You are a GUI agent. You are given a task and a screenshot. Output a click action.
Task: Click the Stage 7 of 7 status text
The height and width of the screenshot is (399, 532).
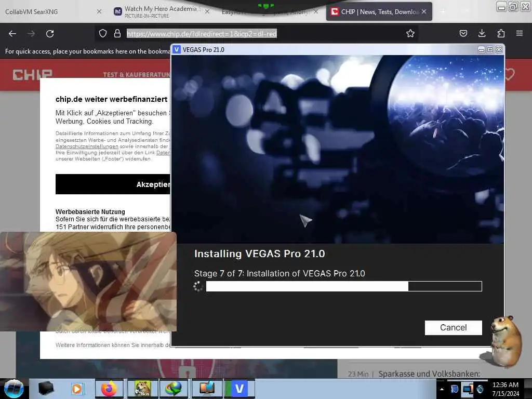[x=280, y=273]
